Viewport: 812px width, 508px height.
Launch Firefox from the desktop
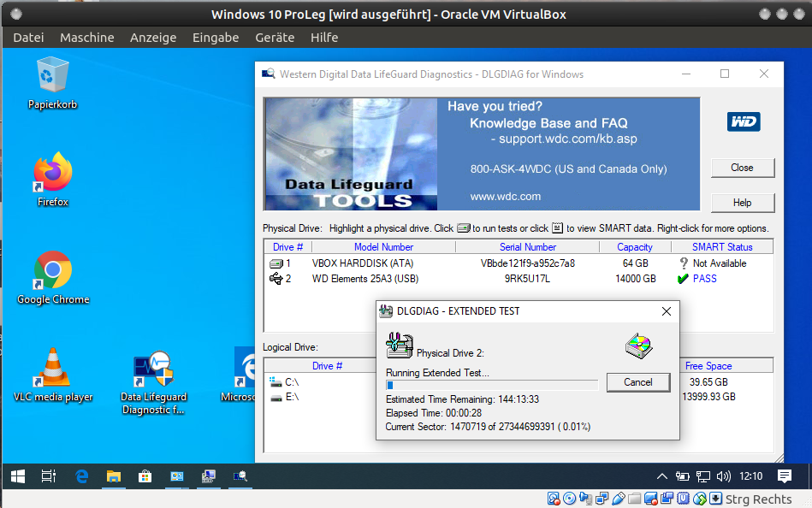[52, 180]
